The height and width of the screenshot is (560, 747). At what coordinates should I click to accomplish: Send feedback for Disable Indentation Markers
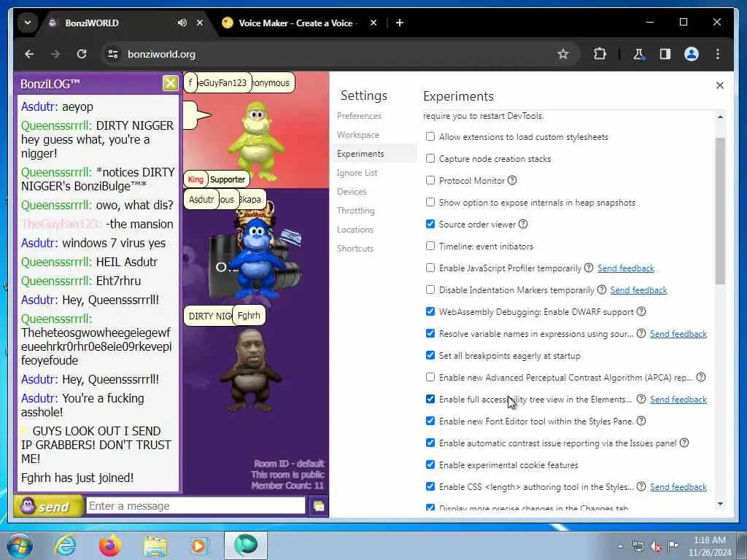(639, 290)
